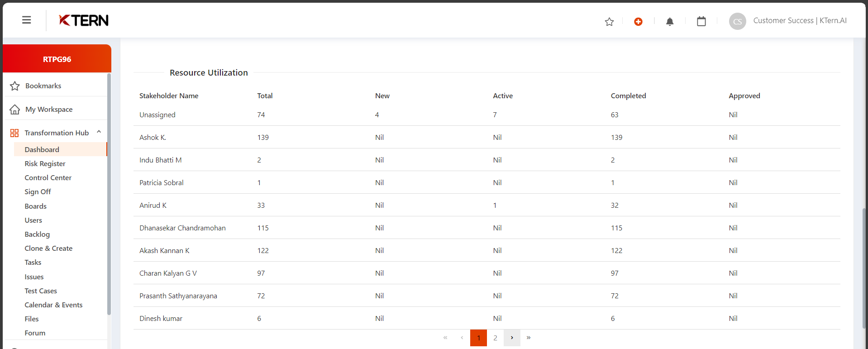Viewport: 868px width, 349px height.
Task: Open Users page
Action: coord(33,220)
